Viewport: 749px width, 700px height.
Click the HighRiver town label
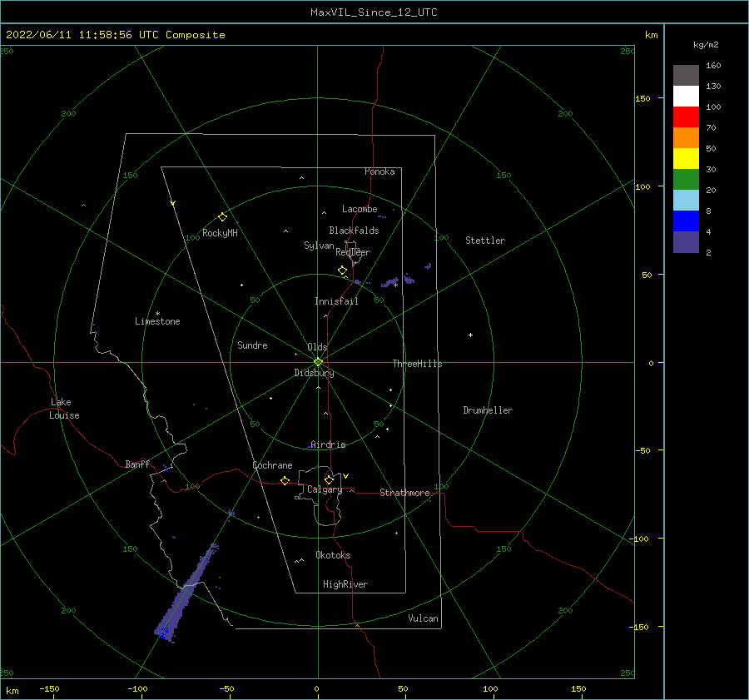click(x=345, y=584)
